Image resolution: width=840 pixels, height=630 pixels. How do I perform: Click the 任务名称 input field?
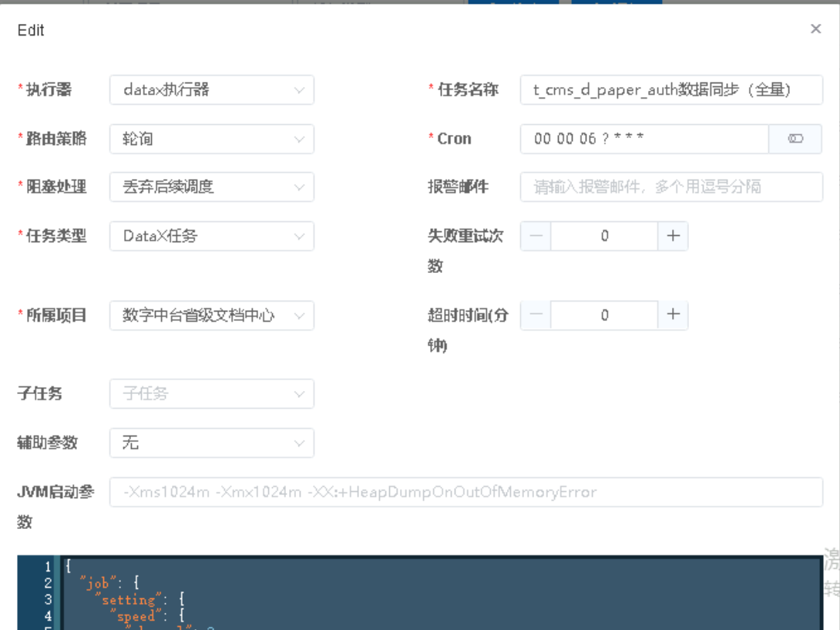(671, 89)
